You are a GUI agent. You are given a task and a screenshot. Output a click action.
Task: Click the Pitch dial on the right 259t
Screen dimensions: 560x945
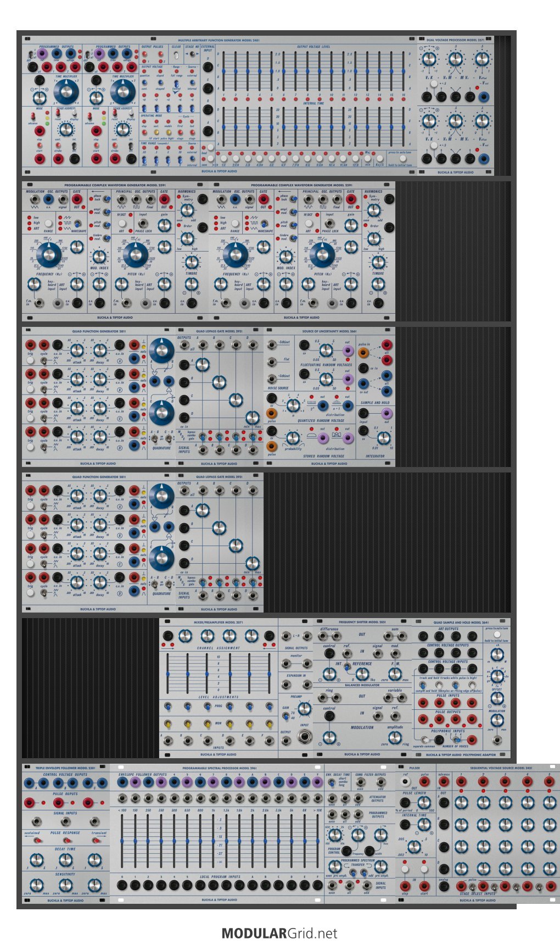point(322,254)
